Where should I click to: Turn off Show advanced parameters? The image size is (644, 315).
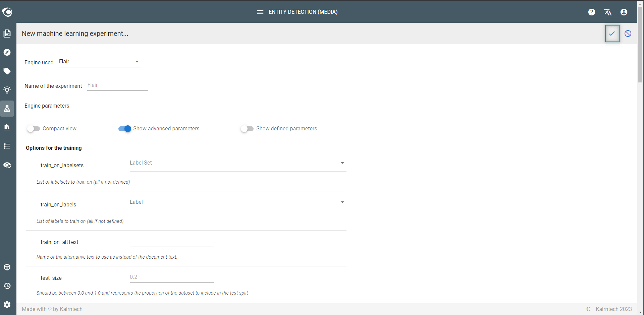point(125,129)
